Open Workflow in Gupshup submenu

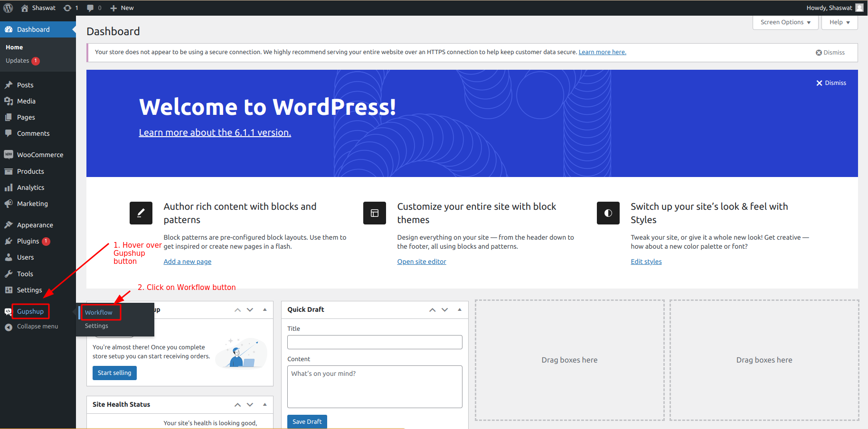99,312
